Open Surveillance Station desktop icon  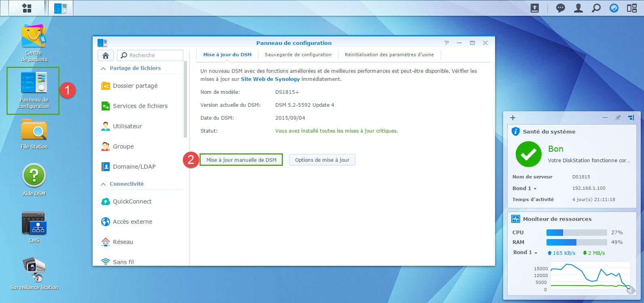(x=34, y=274)
